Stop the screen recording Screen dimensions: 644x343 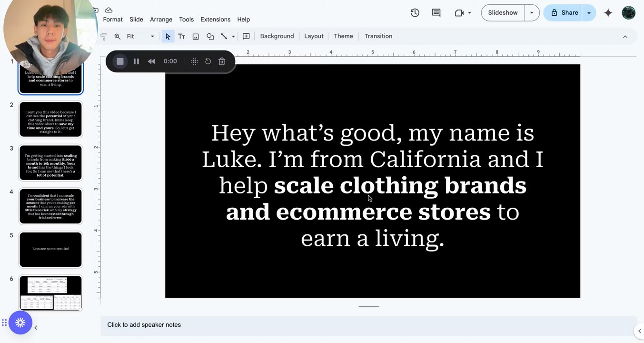(x=120, y=61)
